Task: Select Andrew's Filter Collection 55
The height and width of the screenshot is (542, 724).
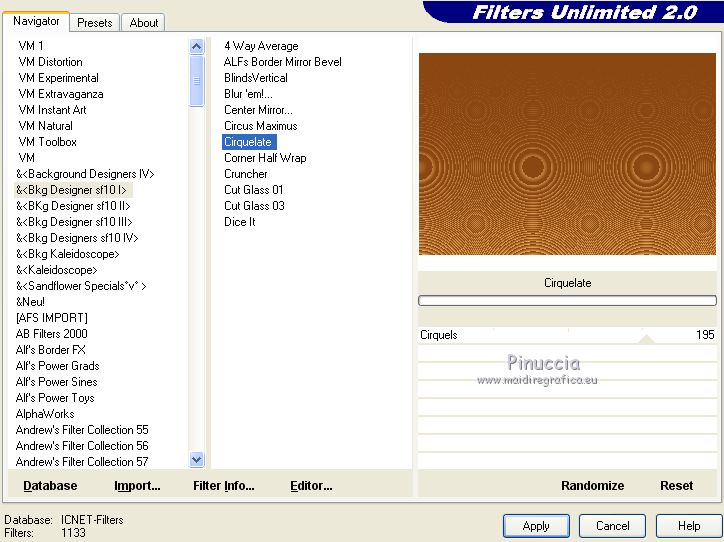Action: 82,430
